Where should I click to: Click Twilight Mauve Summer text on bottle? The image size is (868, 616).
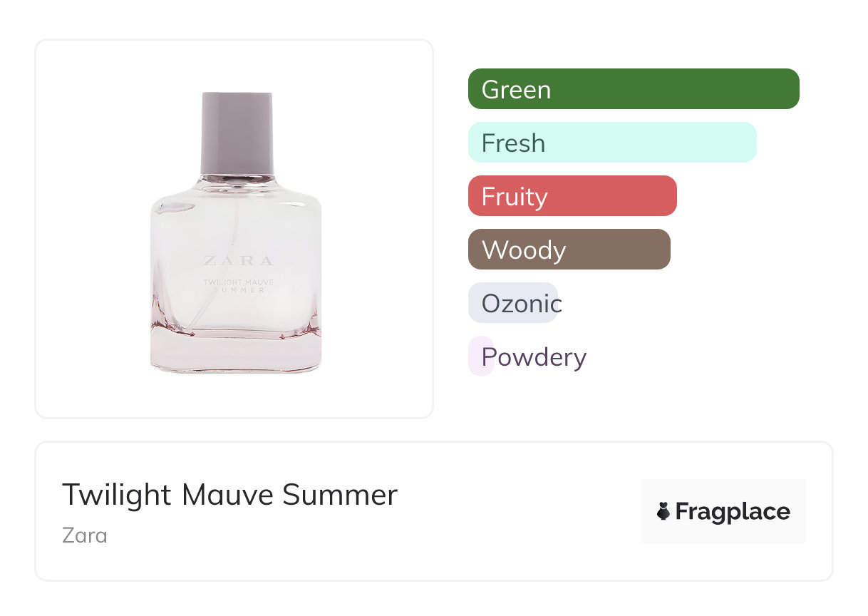pyautogui.click(x=238, y=286)
